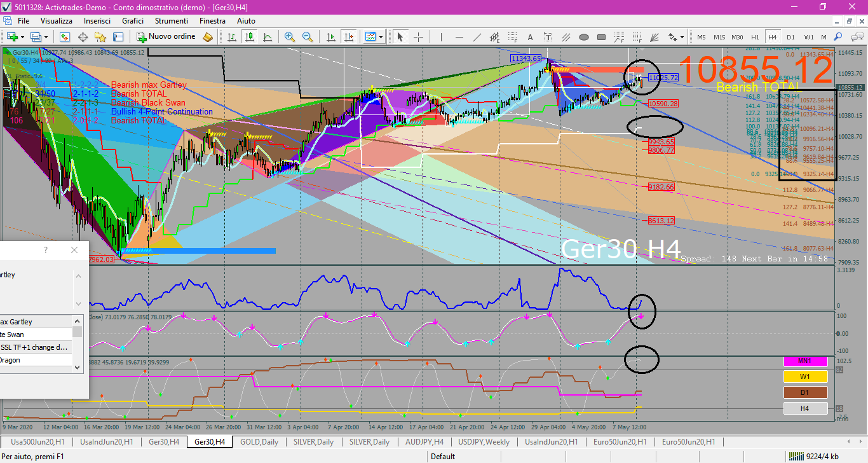The height and width of the screenshot is (463, 868).
Task: Select the Fibonacci retracement tool
Action: coord(512,37)
